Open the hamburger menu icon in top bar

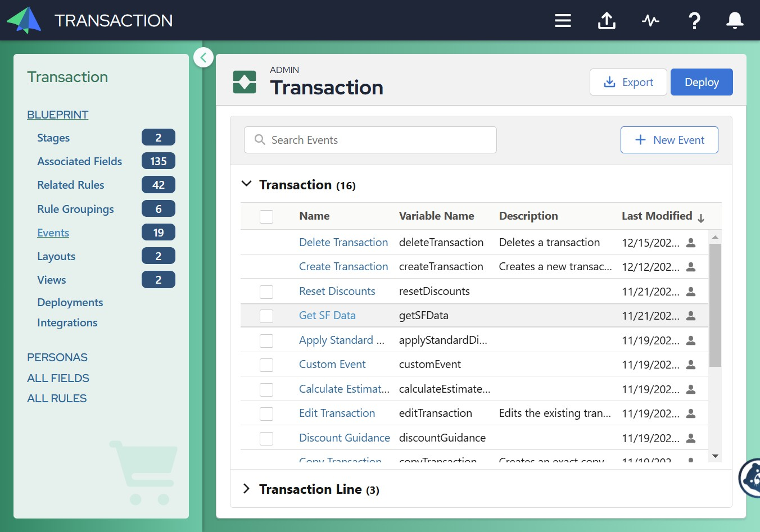(563, 21)
